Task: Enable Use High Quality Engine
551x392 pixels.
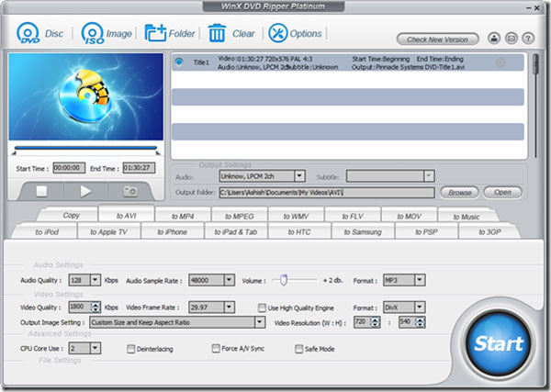Action: (x=262, y=308)
